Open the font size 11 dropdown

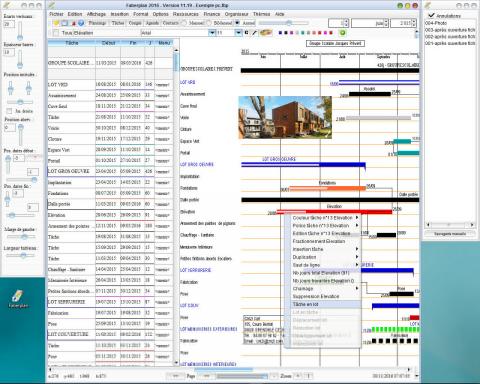(x=238, y=33)
